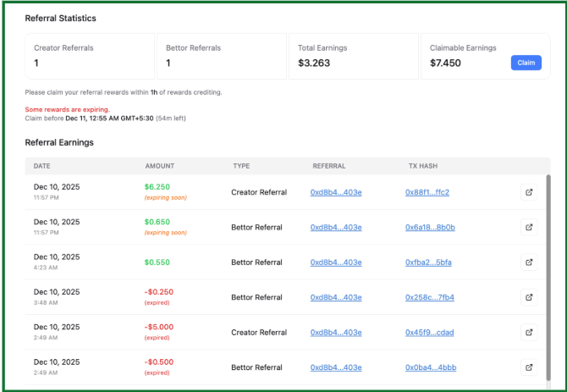The width and height of the screenshot is (567, 392).
Task: Open tx hash 0x258c...7fb4
Action: [430, 297]
